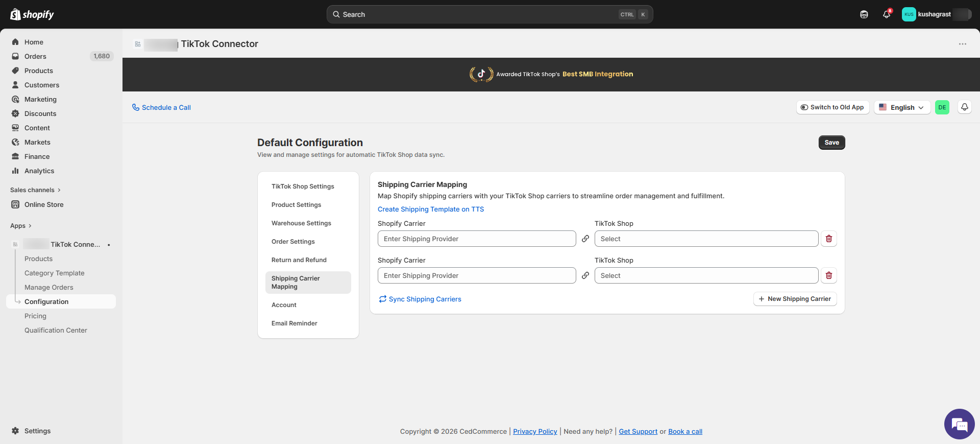The height and width of the screenshot is (444, 980).
Task: Delete the second shipping carrier mapping row
Action: [x=828, y=275]
